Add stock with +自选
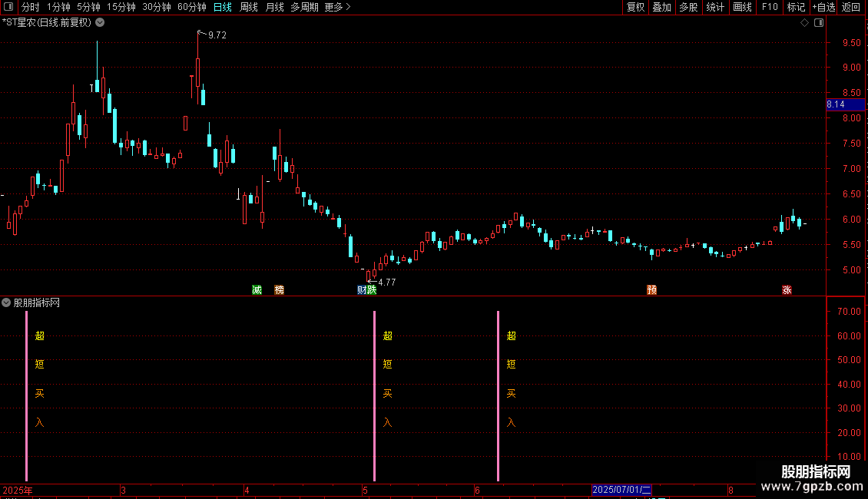The image size is (868, 499). click(x=823, y=7)
